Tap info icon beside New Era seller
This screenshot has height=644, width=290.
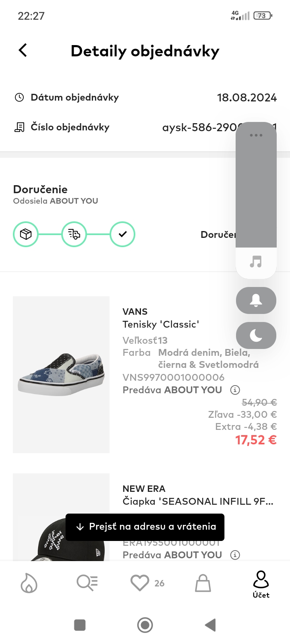click(x=235, y=555)
